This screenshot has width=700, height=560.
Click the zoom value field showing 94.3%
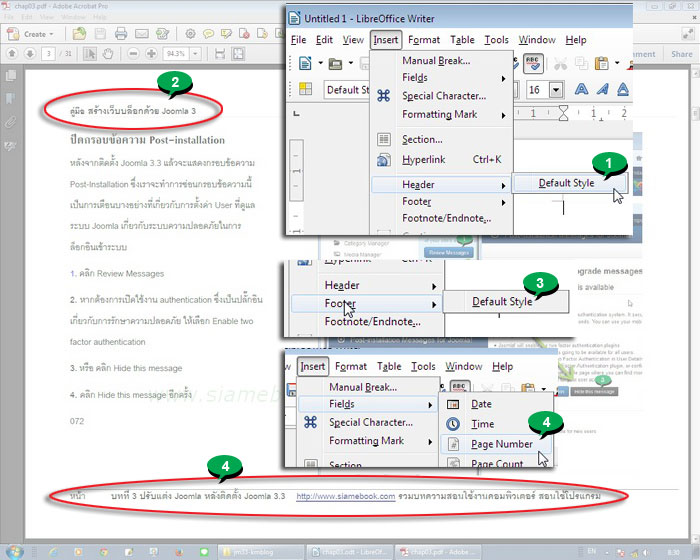point(176,54)
